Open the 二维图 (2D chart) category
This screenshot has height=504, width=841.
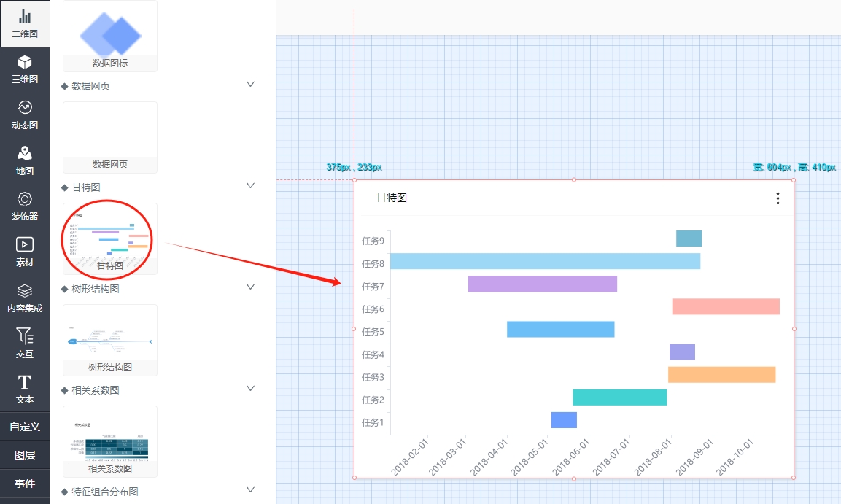click(x=25, y=23)
